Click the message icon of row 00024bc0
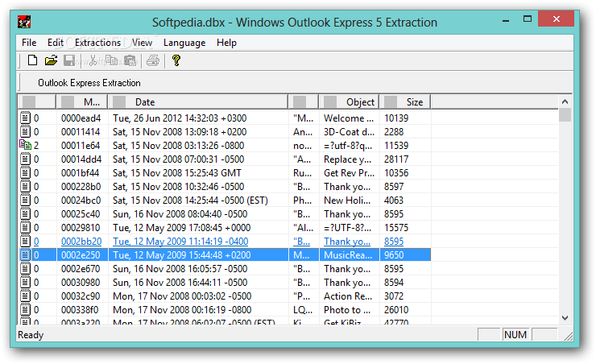The image size is (596, 364). [25, 200]
